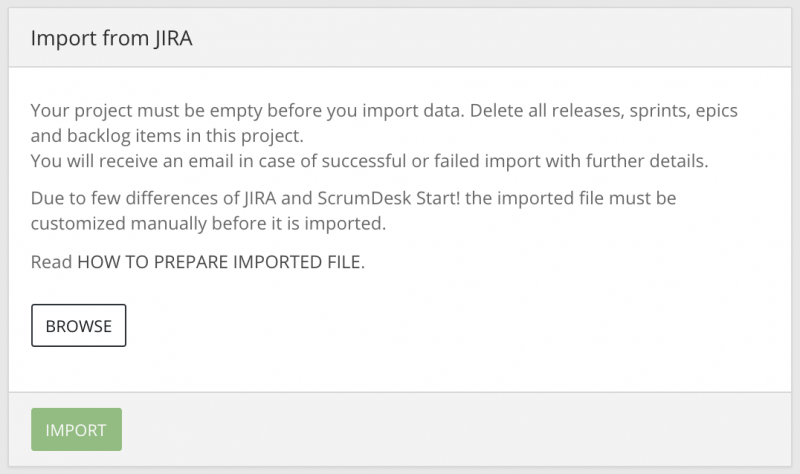The width and height of the screenshot is (800, 474).
Task: Click the 'customized manually before it is imported' line
Action: click(208, 224)
